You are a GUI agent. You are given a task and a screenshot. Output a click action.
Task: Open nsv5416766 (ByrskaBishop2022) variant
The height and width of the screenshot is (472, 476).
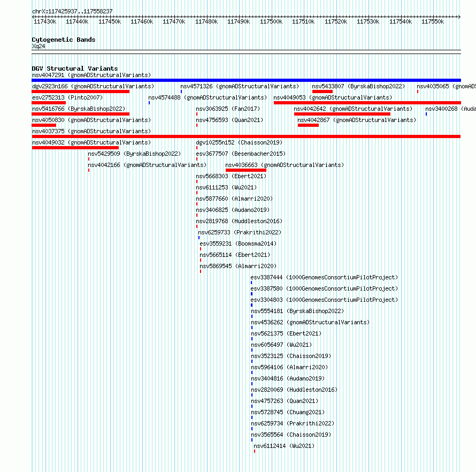pos(79,109)
